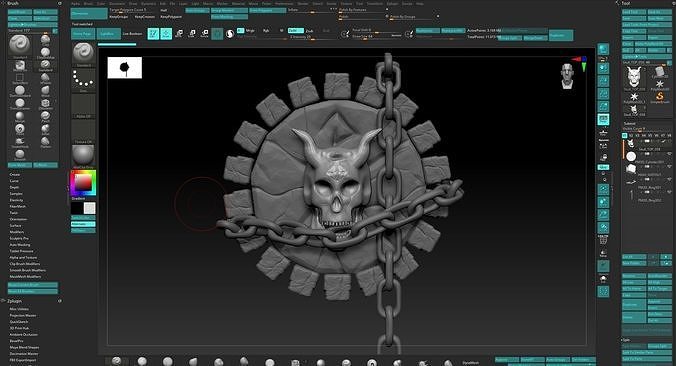Expand the Projection Master plugin section
This screenshot has height=366, width=676.
pyautogui.click(x=23, y=316)
